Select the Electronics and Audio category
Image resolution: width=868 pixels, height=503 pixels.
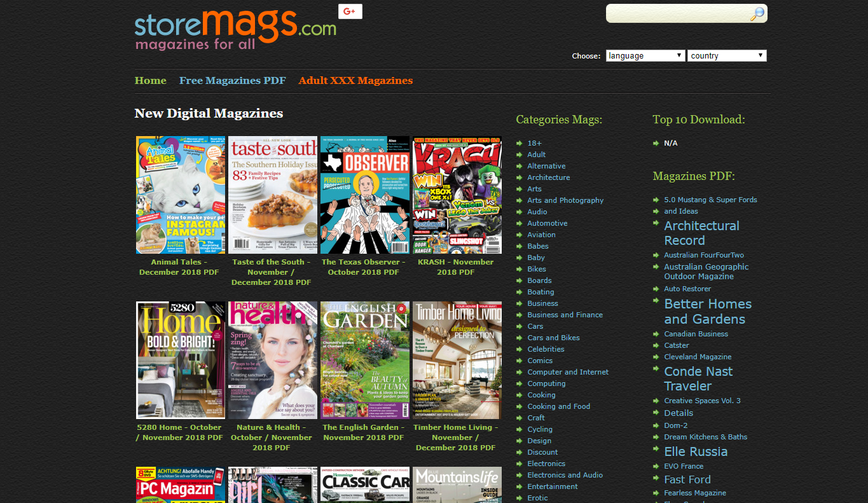pos(565,475)
